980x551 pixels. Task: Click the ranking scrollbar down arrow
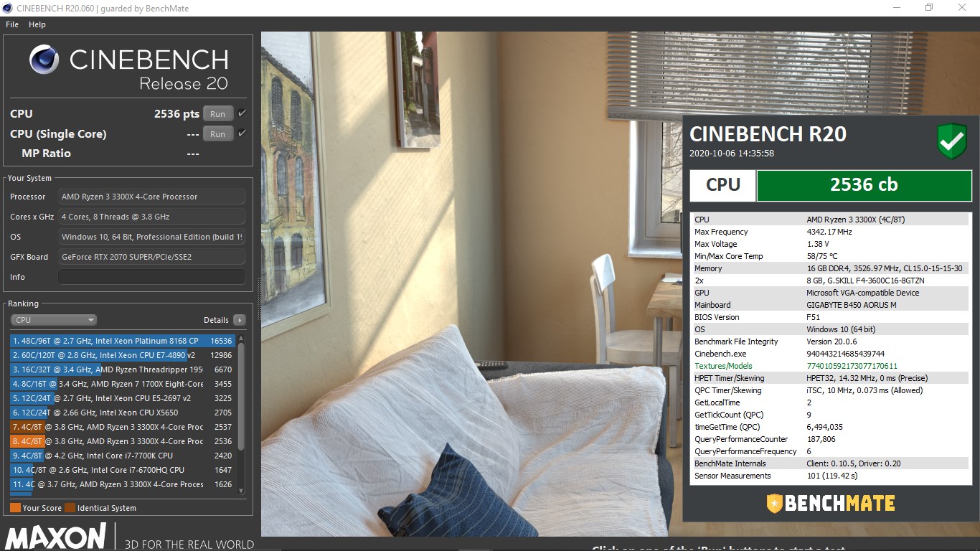coord(242,491)
